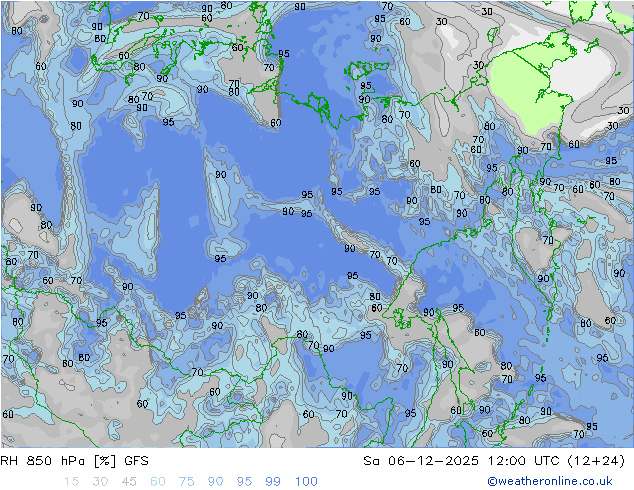Click the 30 value in the bottom legend row
Viewport: 634px width, 490px height.
click(x=100, y=482)
